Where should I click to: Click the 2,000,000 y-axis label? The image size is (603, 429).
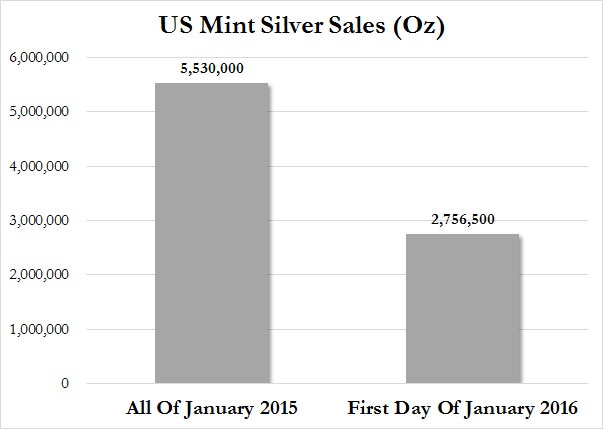[x=40, y=275]
